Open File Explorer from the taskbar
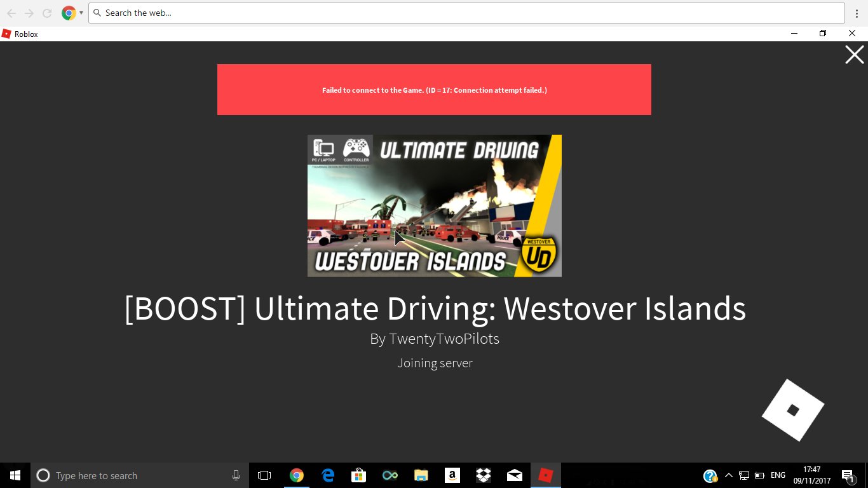 (x=421, y=475)
